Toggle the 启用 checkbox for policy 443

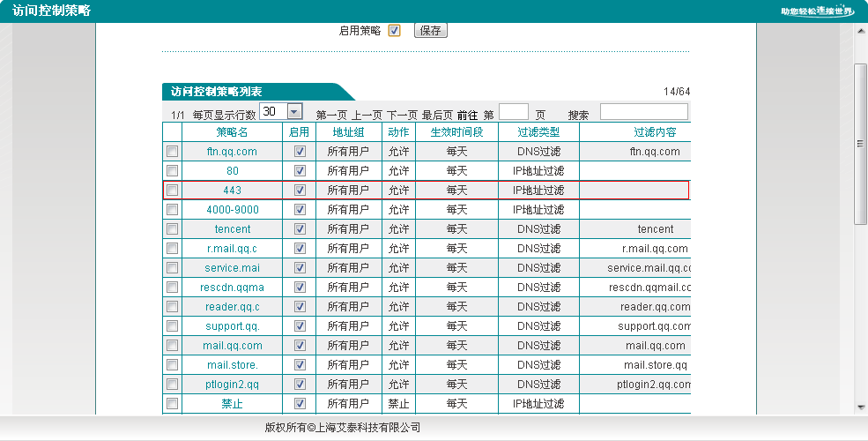click(300, 190)
